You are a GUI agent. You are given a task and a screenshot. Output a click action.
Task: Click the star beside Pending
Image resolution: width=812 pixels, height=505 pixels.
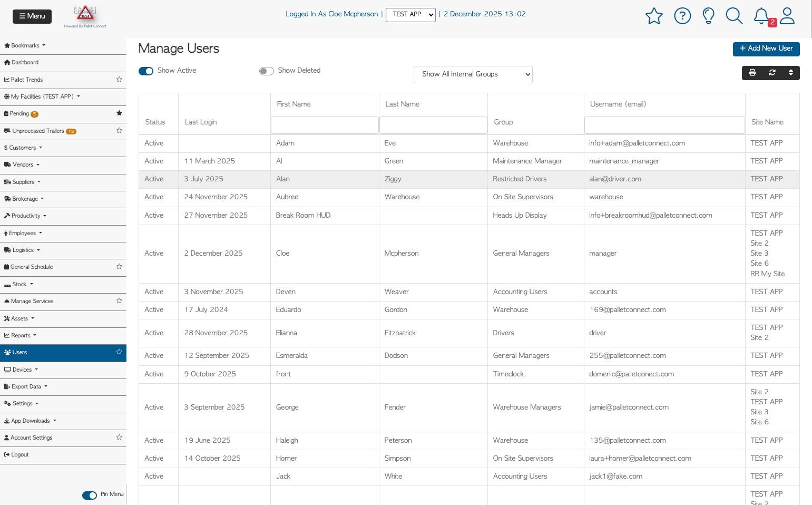(x=119, y=113)
